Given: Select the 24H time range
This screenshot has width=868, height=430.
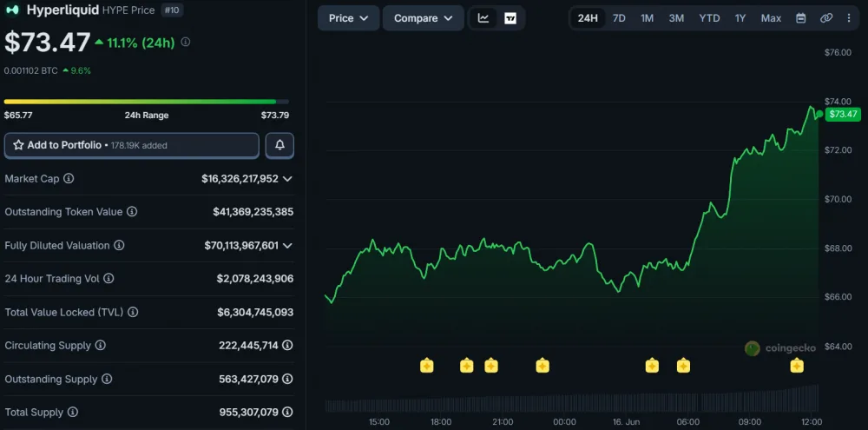Looking at the screenshot, I should (x=588, y=18).
